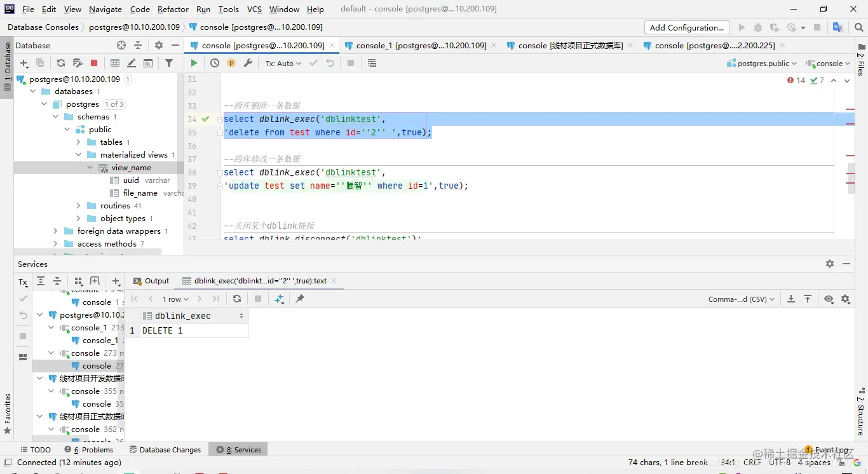Click the compare data icon in results toolbar
868x474 pixels.
(279, 299)
